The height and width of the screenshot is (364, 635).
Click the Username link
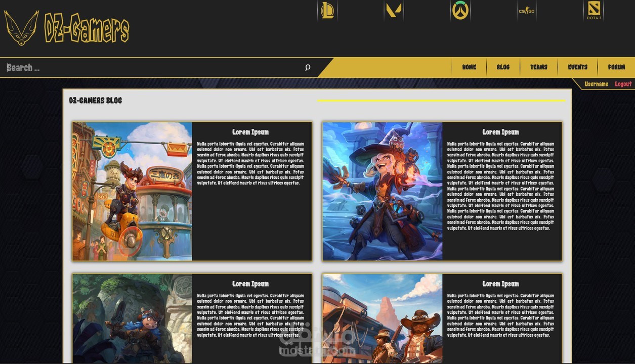click(596, 84)
